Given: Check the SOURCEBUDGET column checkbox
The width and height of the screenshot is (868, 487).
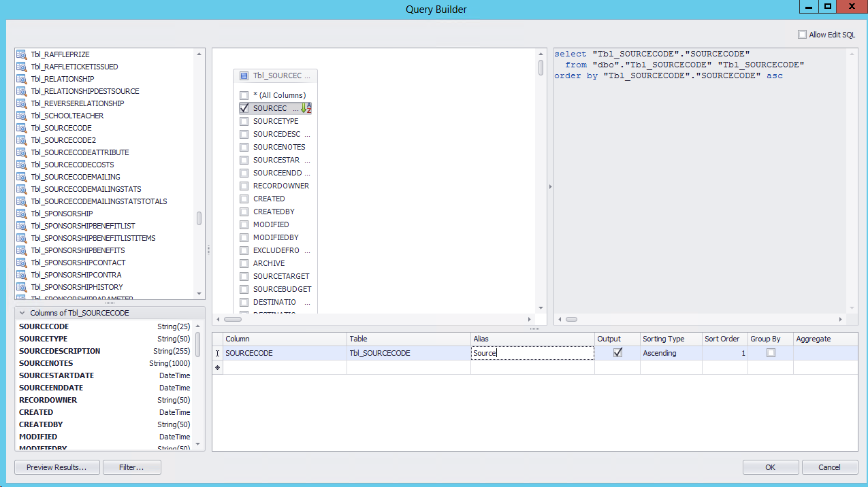Looking at the screenshot, I should click(x=244, y=289).
